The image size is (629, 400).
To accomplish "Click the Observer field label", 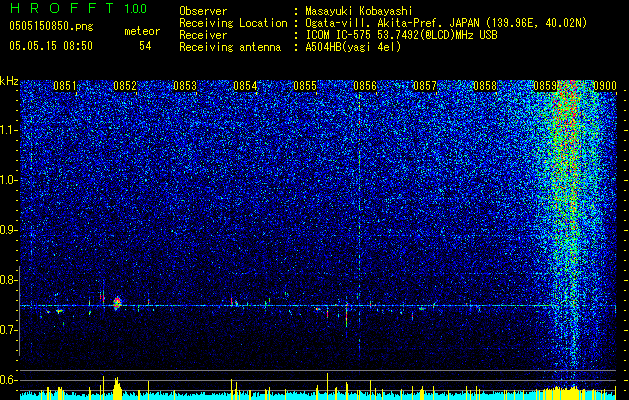I will (203, 11).
